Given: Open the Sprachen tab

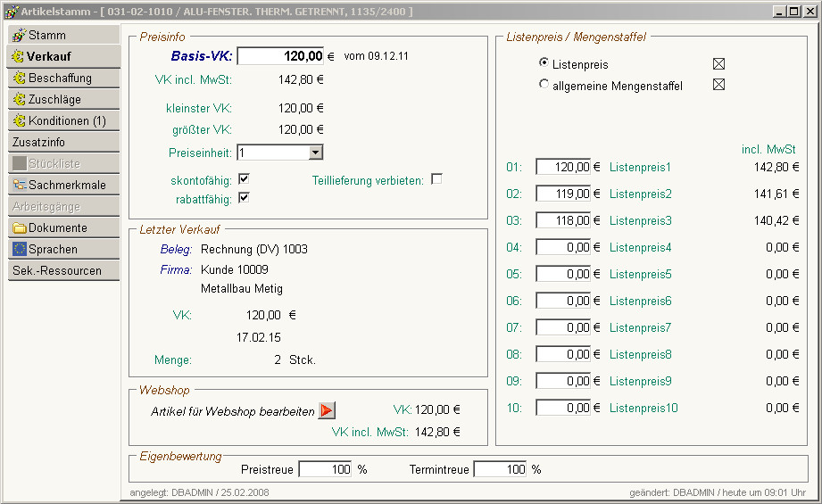Looking at the screenshot, I should [64, 250].
